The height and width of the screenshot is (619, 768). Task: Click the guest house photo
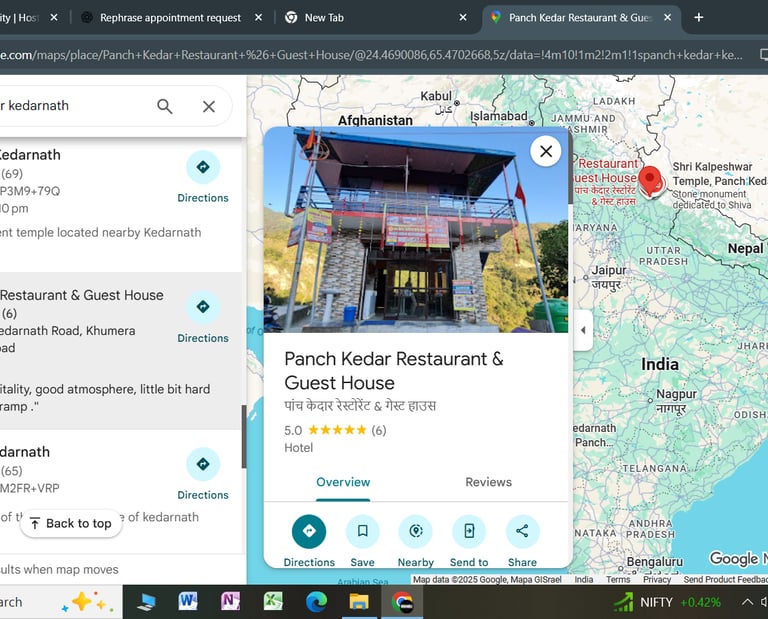point(416,230)
